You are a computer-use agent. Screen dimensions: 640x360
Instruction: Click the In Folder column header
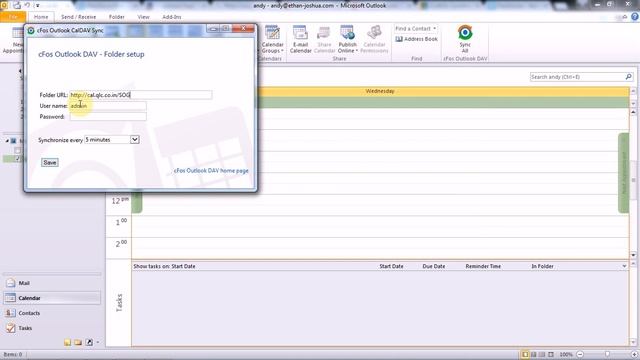click(542, 266)
